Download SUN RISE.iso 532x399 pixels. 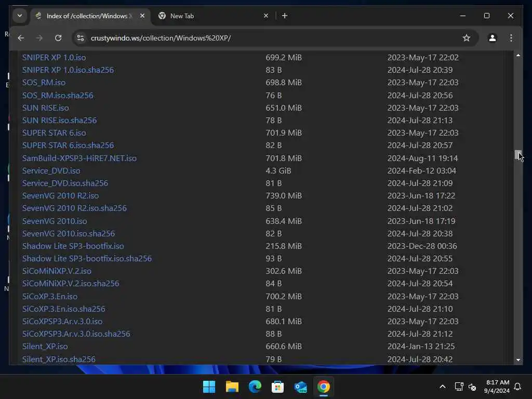point(46,108)
